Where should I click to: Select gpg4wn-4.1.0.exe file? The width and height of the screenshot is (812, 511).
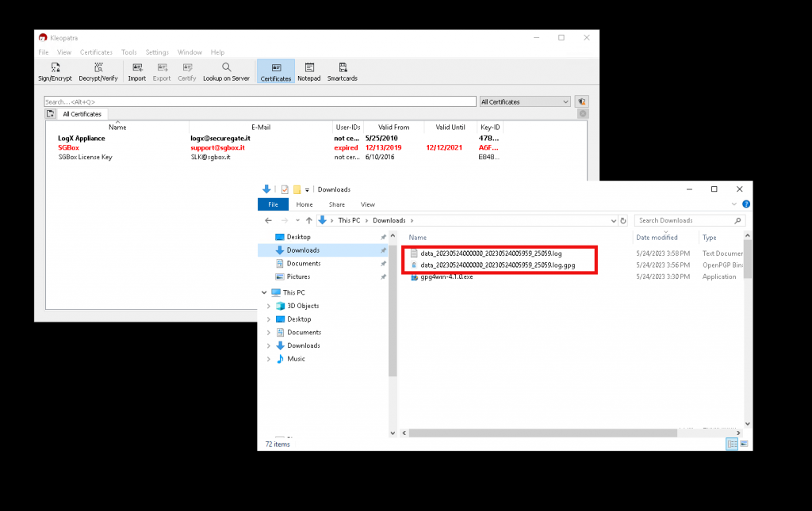pyautogui.click(x=446, y=277)
